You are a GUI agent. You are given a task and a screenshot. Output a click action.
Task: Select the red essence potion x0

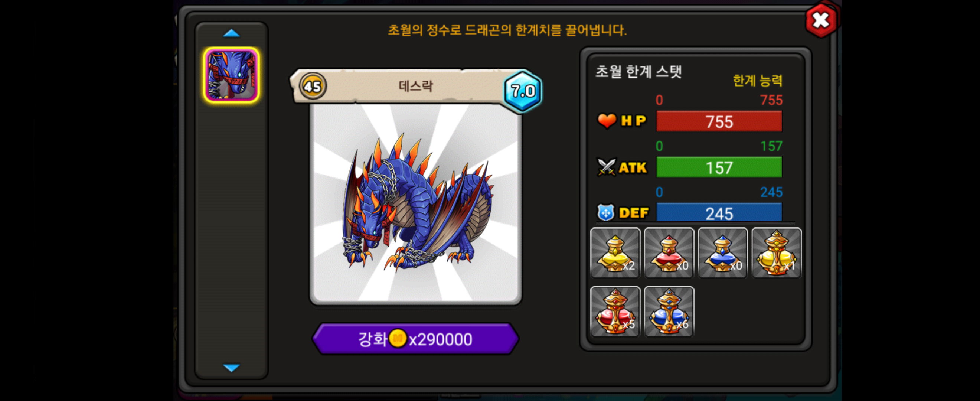(669, 253)
